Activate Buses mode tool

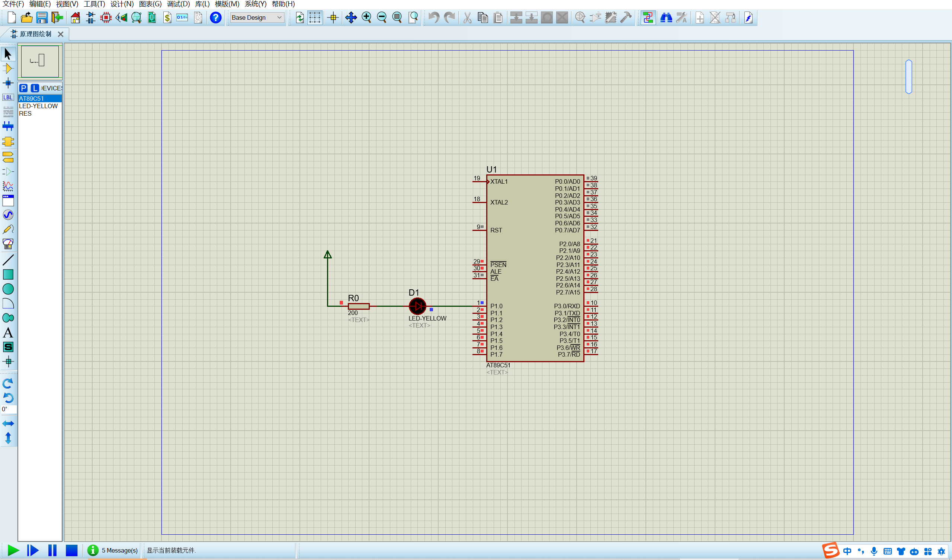coord(8,126)
